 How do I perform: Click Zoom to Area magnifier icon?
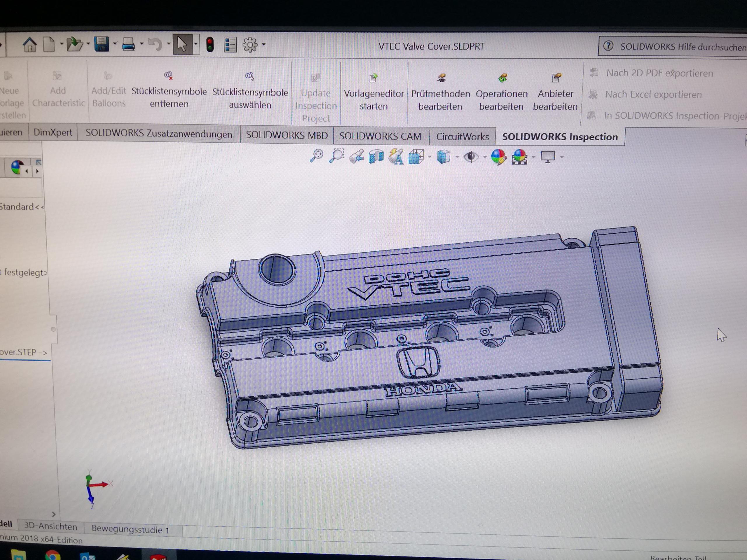point(337,156)
